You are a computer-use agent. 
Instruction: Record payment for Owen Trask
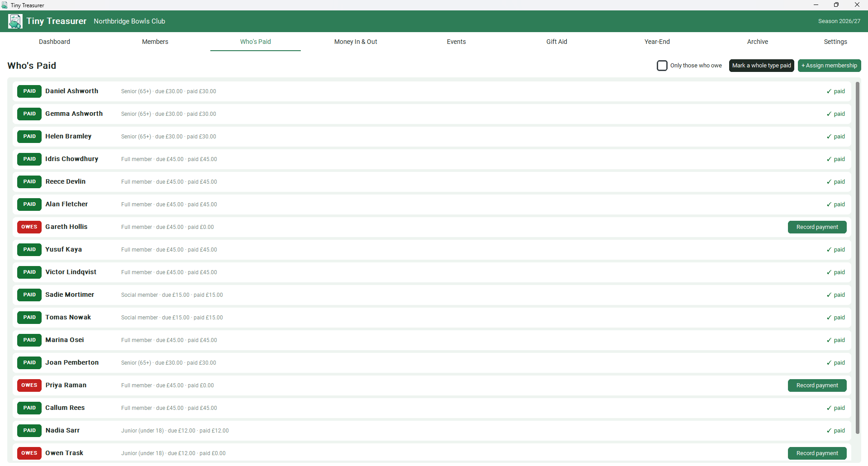tap(817, 453)
